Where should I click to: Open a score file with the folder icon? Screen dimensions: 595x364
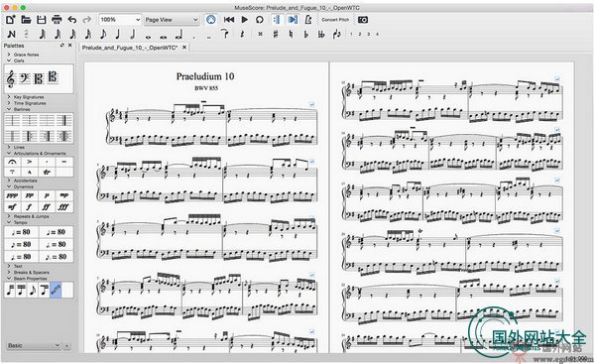(x=26, y=20)
